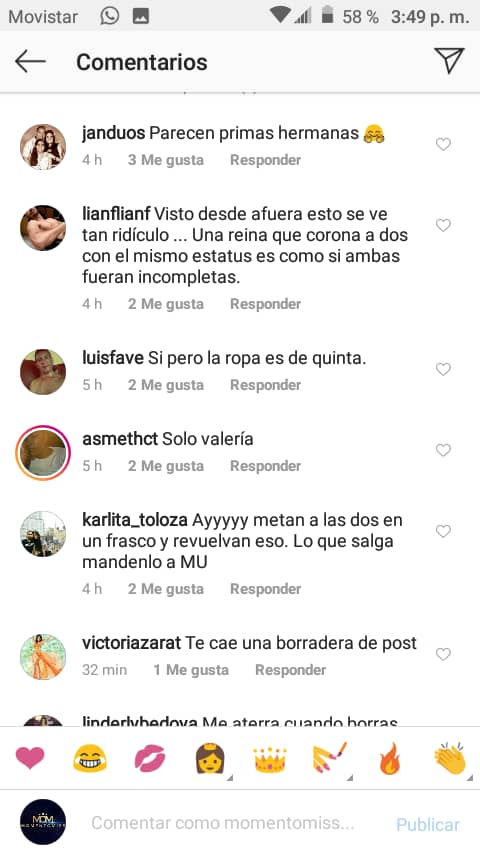This screenshot has height=854, width=480.
Task: Insert the laughing face emoji
Action: point(90,758)
